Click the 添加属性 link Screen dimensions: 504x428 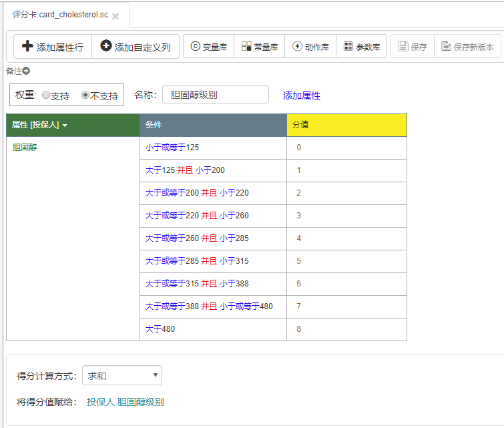[x=301, y=95]
